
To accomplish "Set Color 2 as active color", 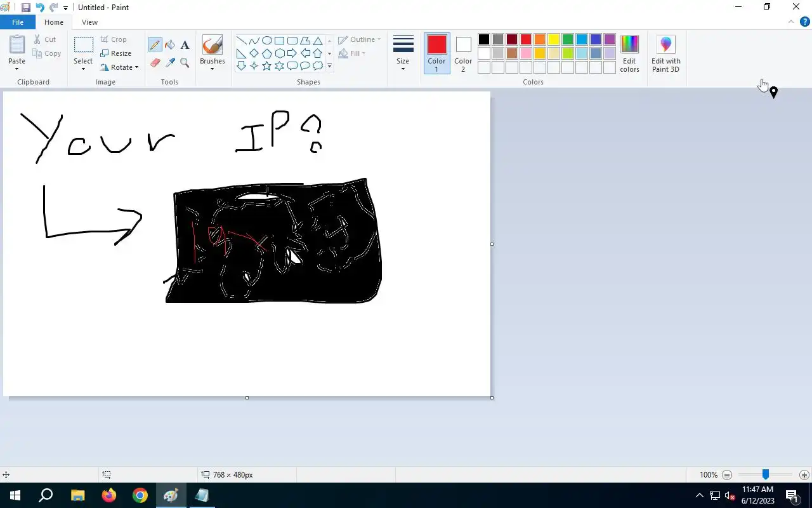I will [x=463, y=53].
